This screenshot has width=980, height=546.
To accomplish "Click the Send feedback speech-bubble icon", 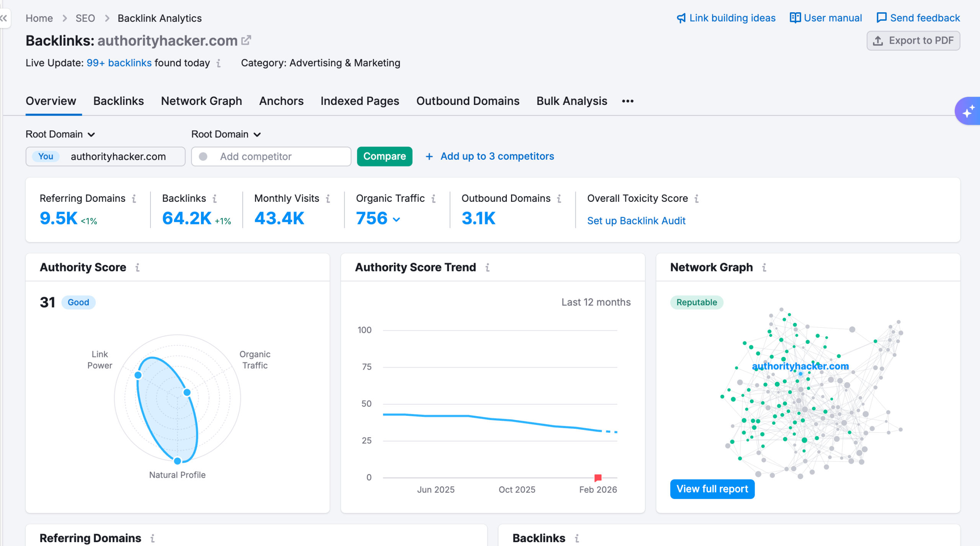I will tap(882, 18).
